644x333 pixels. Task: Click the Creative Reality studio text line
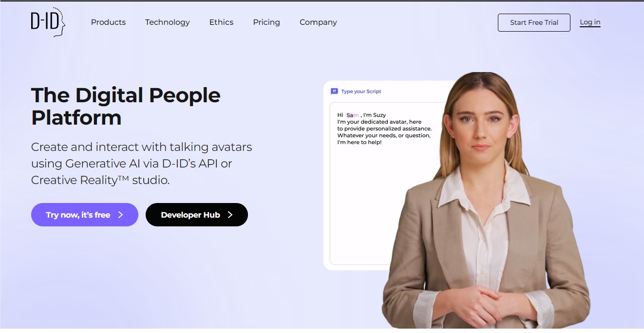[100, 180]
